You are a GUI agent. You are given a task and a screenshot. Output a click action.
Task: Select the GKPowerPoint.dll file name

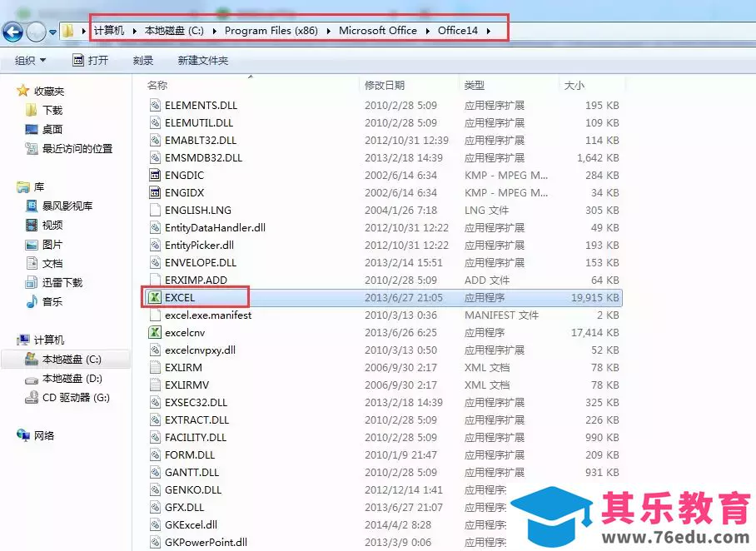pyautogui.click(x=206, y=543)
